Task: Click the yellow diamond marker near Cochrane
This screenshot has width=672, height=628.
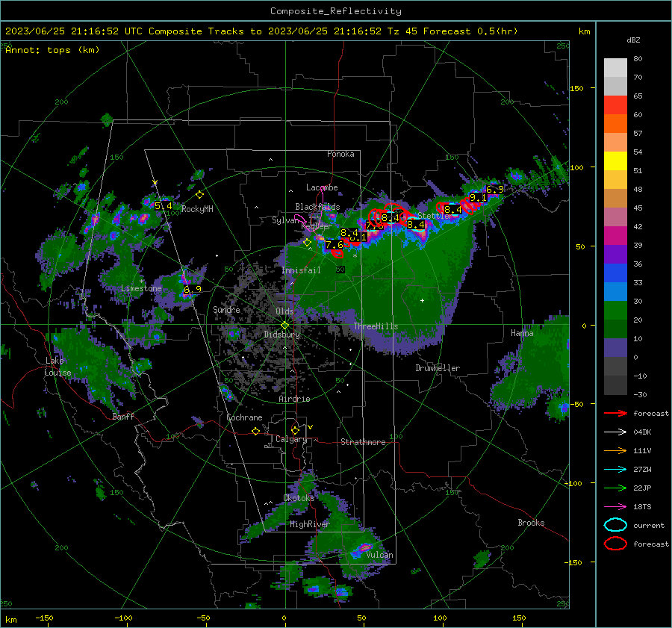Action: (x=255, y=432)
